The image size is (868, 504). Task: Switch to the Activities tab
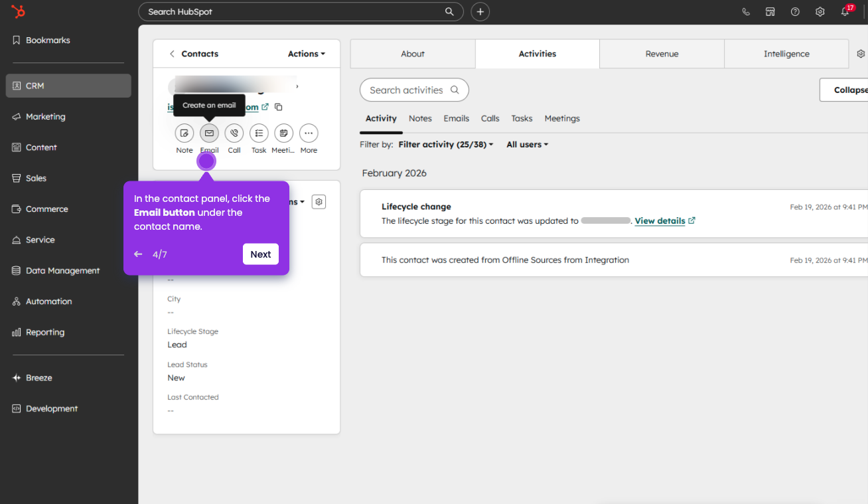coord(538,54)
